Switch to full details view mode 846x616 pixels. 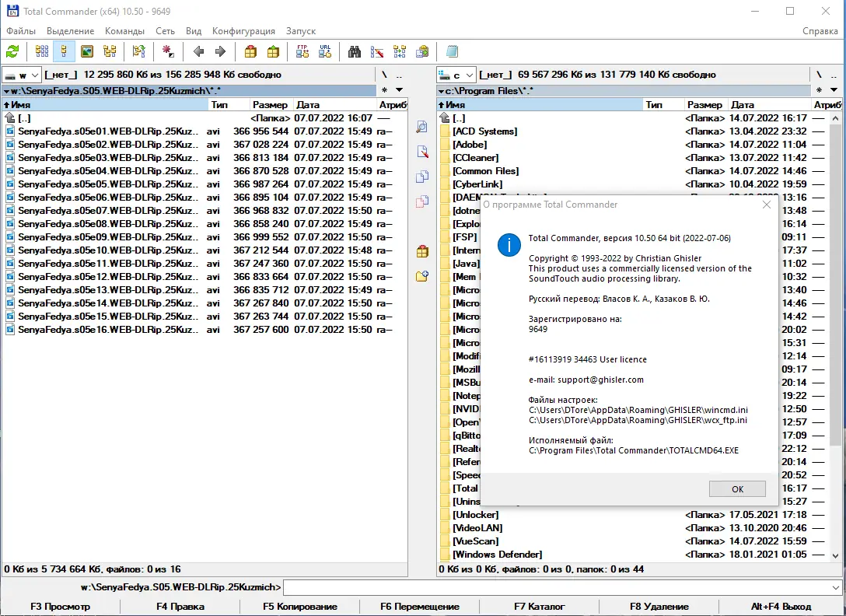click(65, 52)
